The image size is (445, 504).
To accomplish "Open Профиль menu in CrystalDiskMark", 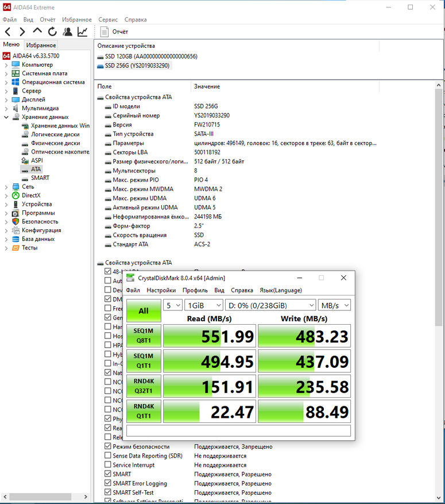I will coord(195,290).
